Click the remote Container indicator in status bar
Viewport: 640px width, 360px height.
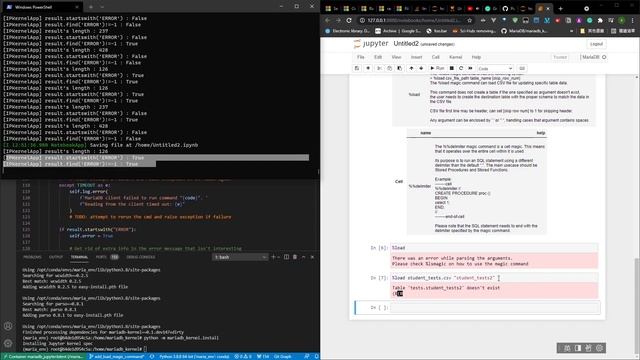click(42, 356)
